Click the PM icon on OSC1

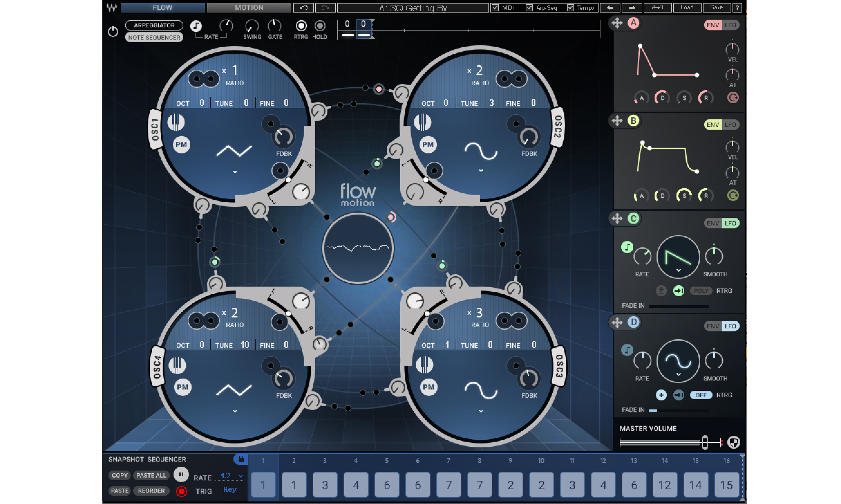[x=181, y=144]
